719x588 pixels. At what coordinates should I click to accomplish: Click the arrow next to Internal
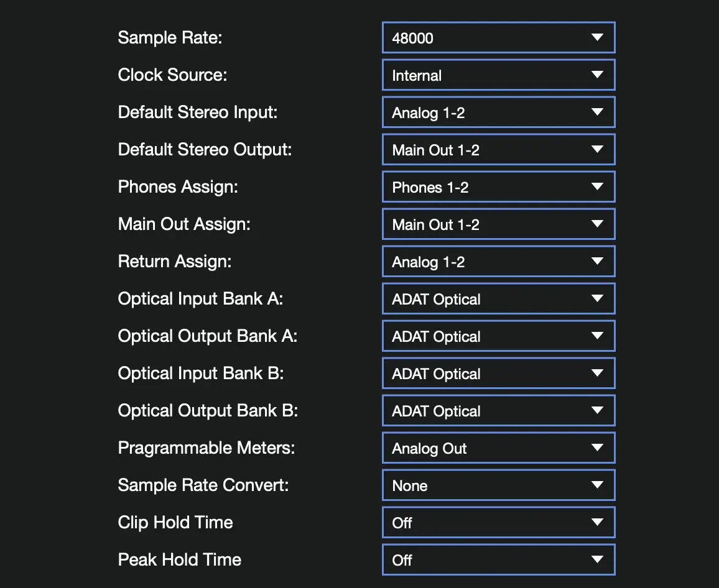pos(597,75)
